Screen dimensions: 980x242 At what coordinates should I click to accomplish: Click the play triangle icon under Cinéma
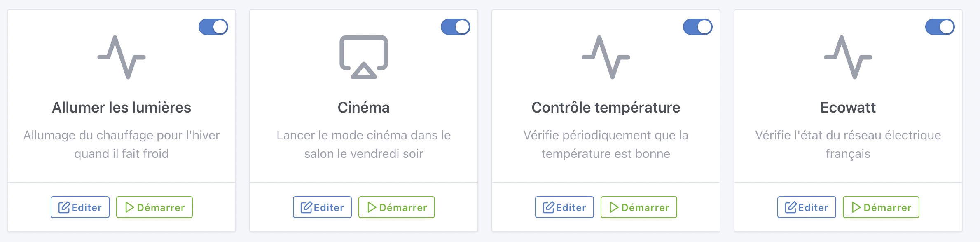point(372,207)
